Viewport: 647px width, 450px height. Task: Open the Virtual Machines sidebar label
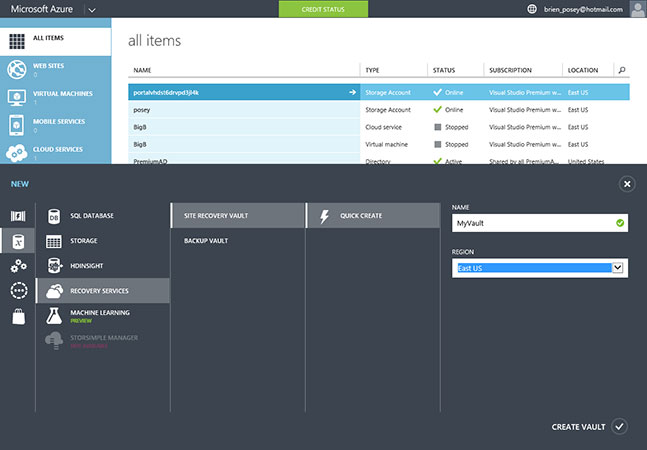(63, 94)
